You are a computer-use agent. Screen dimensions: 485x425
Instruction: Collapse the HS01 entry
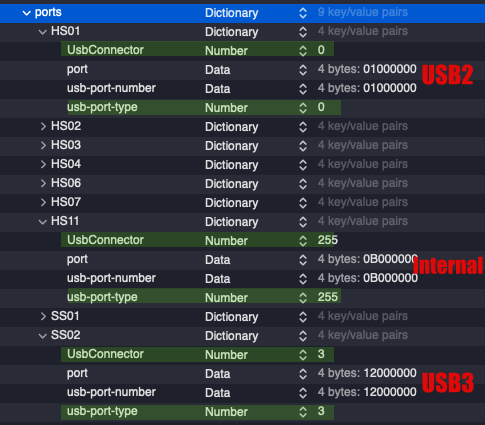click(43, 32)
